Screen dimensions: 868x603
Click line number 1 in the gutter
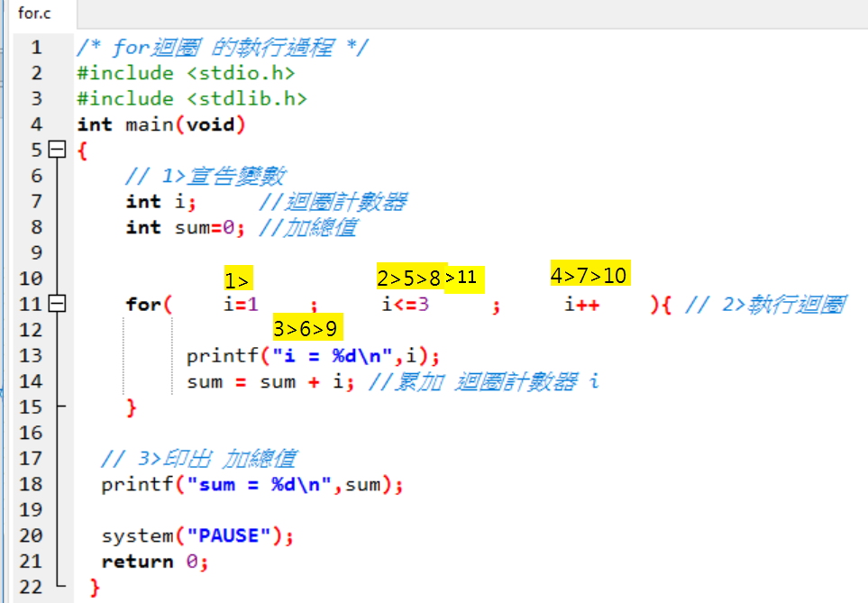click(x=37, y=47)
